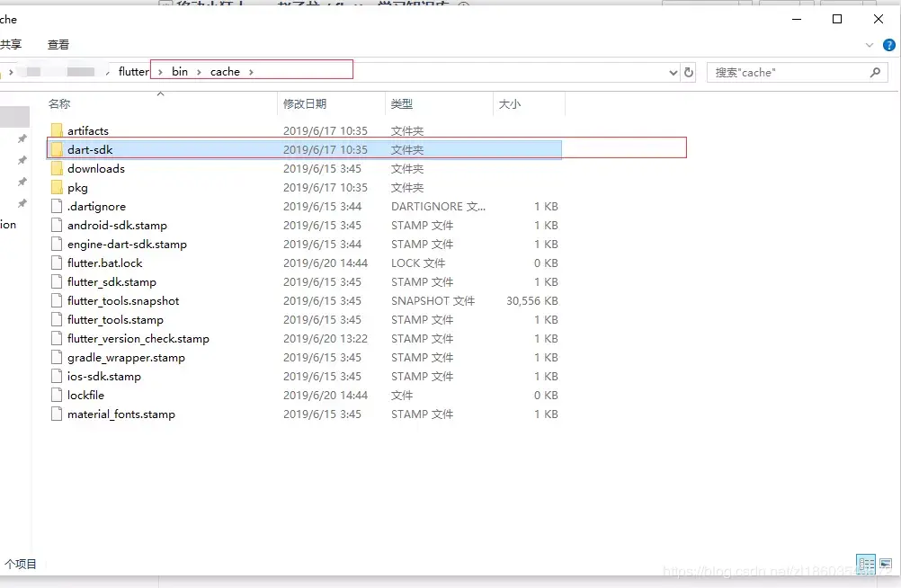Expand the ribbon with chevron
Screen dimensions: 901x588
click(870, 45)
